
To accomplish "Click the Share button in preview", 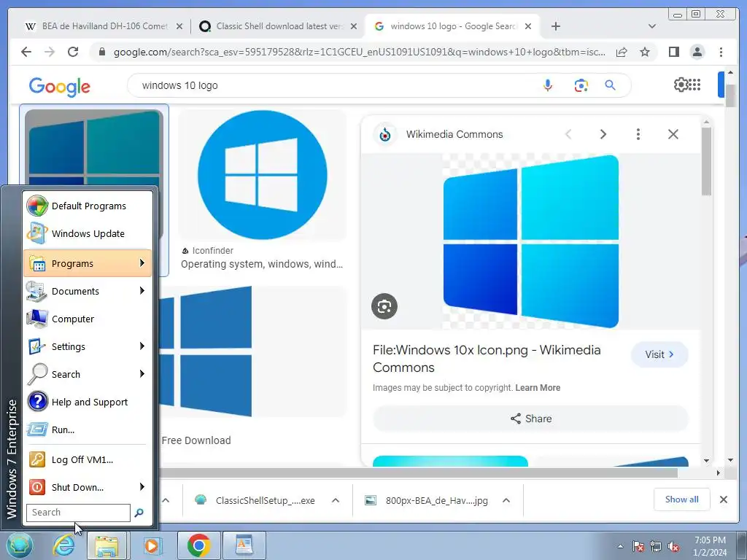I will (531, 419).
